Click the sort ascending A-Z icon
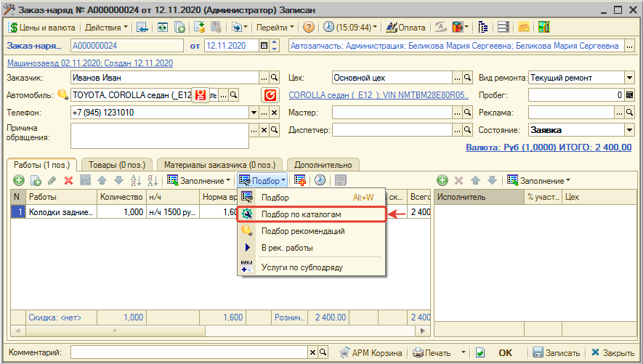This screenshot has height=364, width=643. coord(135,180)
